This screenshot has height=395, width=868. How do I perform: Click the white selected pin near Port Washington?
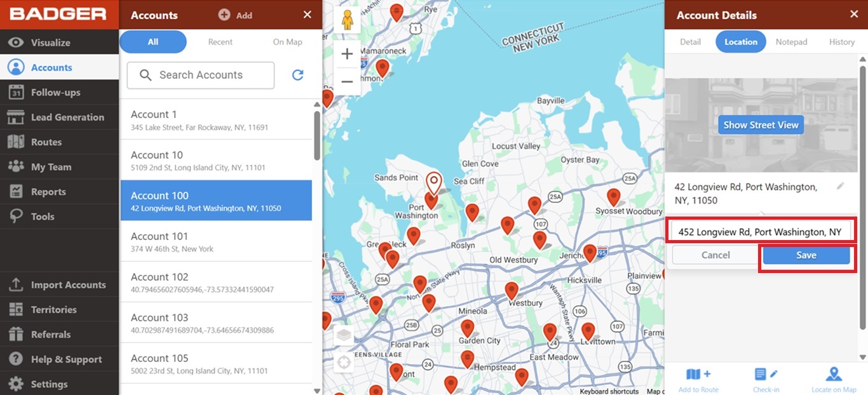[x=433, y=182]
